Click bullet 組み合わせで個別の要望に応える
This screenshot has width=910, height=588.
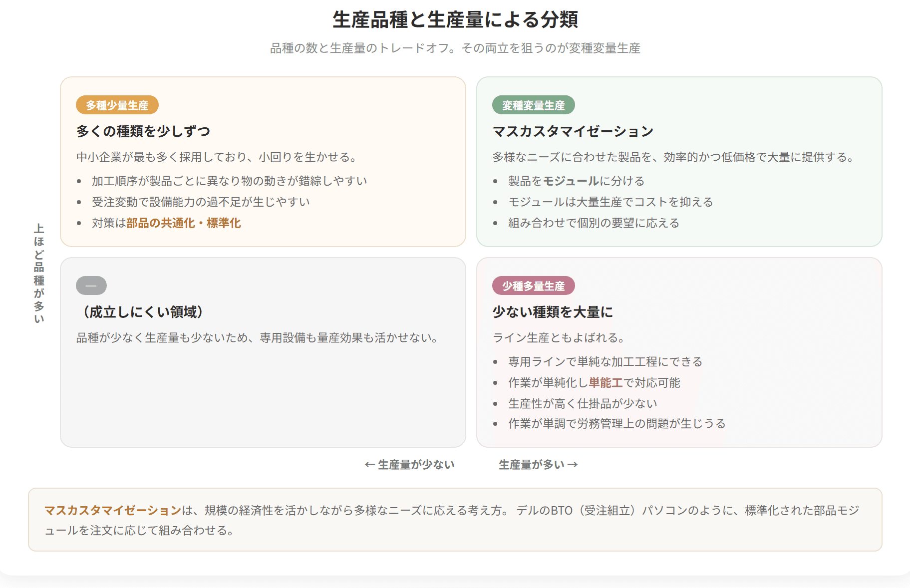pyautogui.click(x=594, y=223)
